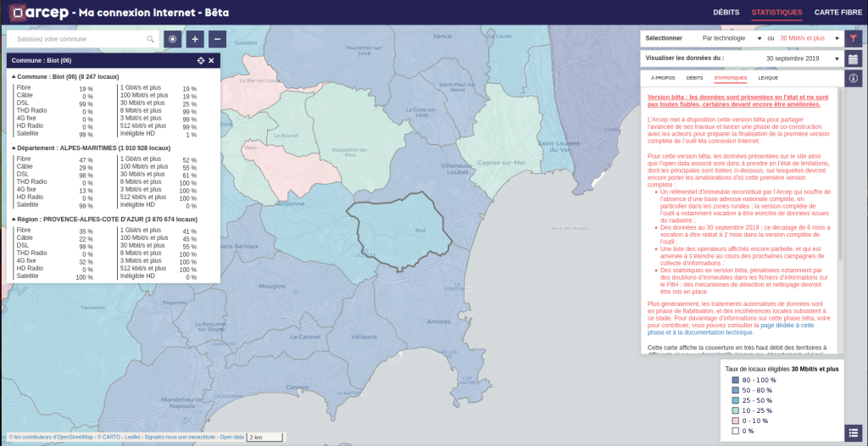Toggle the red funnel filter button
868x446 pixels.
854,38
